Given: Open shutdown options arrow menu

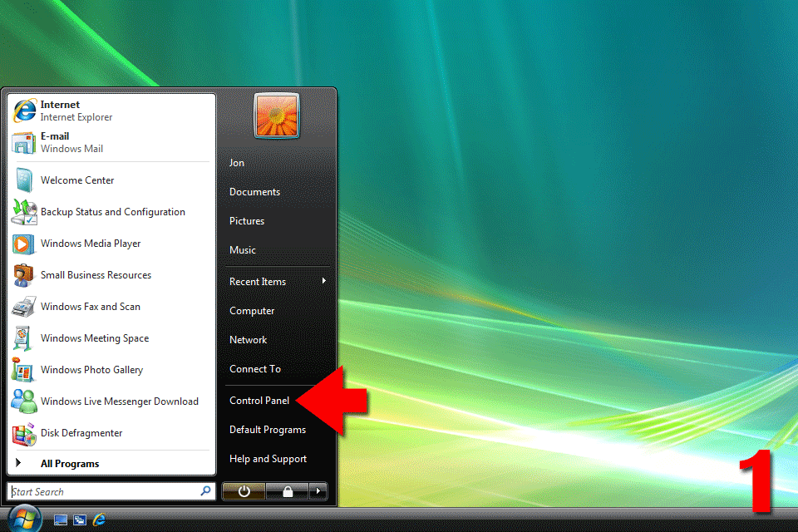Looking at the screenshot, I should 318,491.
